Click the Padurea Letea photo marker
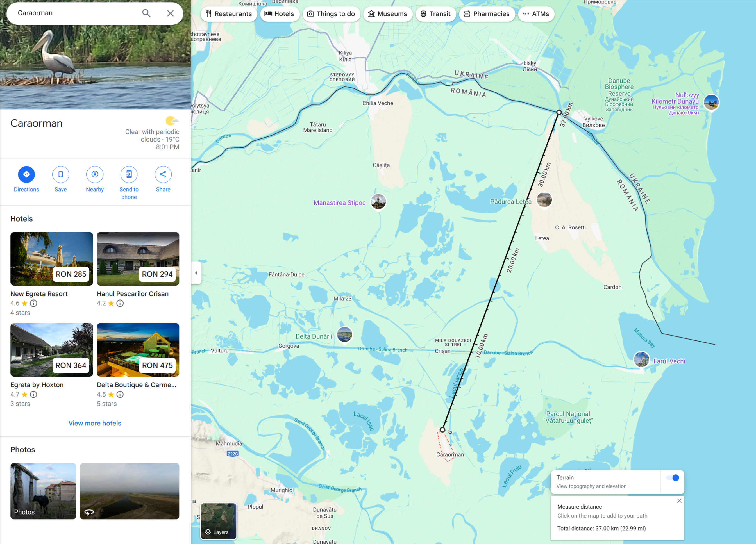Image resolution: width=756 pixels, height=544 pixels. coord(544,200)
